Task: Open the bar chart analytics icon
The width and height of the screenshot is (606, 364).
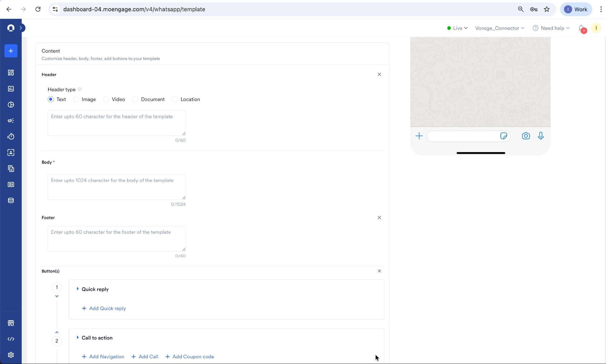Action: tap(11, 88)
